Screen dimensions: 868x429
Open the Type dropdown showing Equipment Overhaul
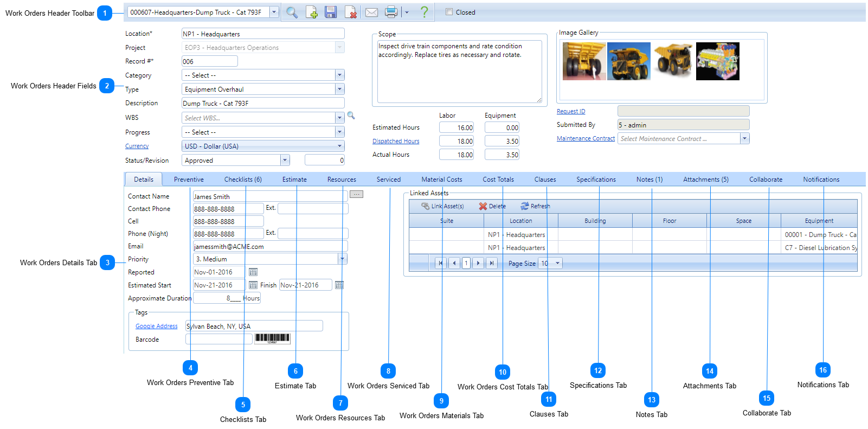click(339, 89)
